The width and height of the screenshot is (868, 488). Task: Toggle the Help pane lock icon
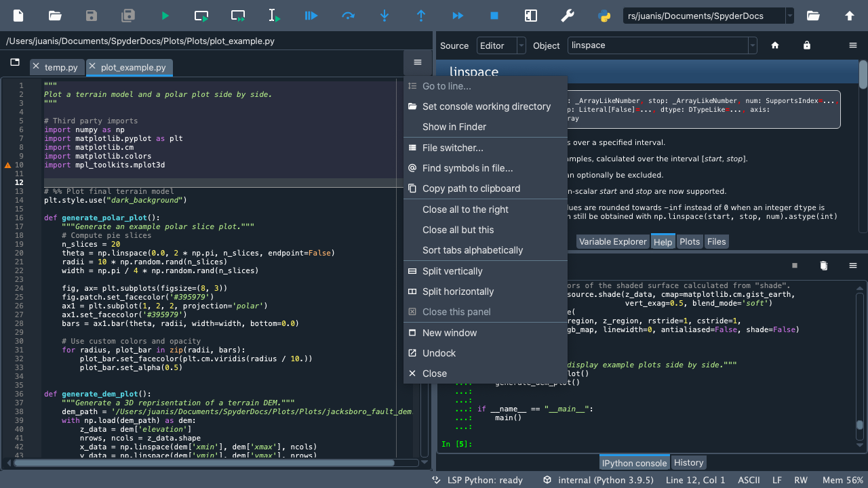(x=806, y=45)
